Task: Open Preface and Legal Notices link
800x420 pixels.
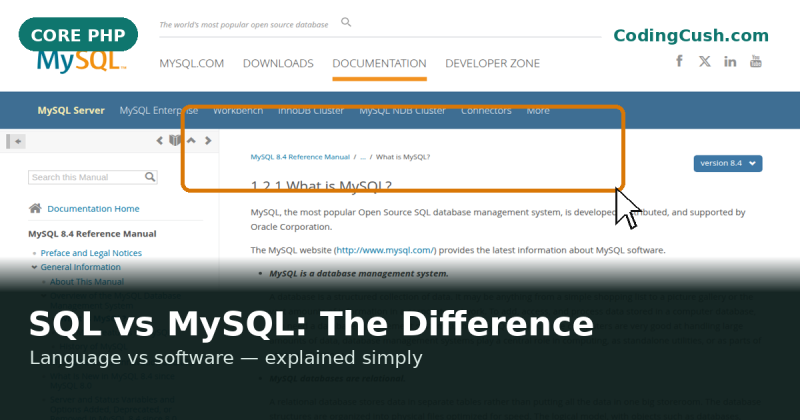Action: tap(91, 253)
